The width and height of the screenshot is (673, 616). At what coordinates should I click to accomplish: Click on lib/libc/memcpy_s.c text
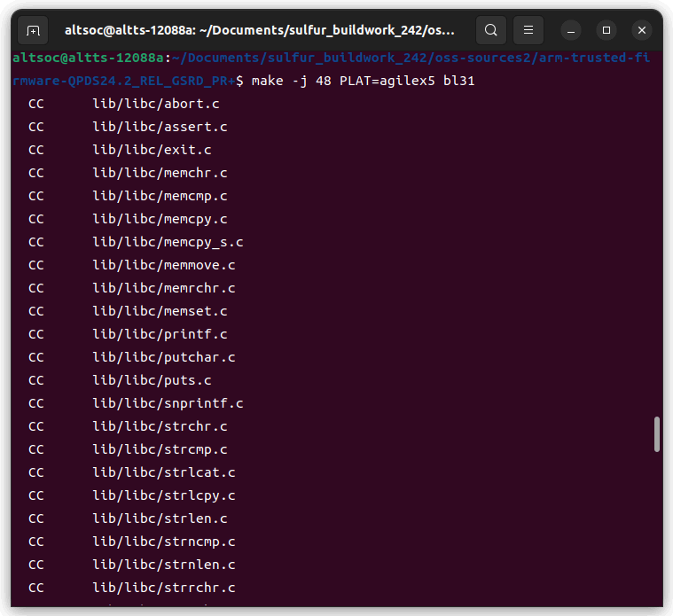(168, 242)
